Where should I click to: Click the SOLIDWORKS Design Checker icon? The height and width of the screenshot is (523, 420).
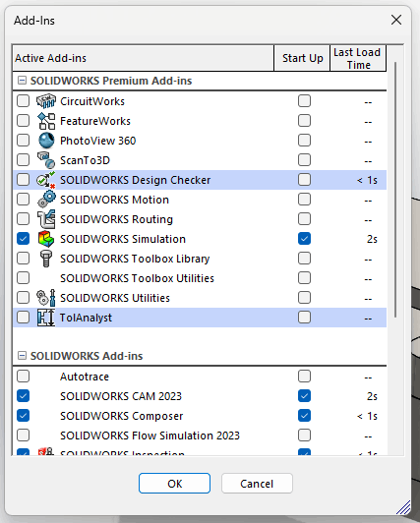click(x=46, y=180)
